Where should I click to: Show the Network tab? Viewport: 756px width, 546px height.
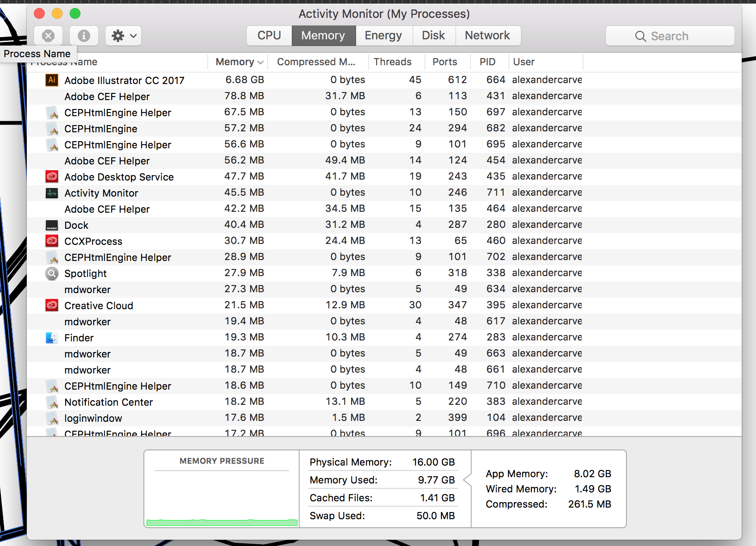point(487,36)
